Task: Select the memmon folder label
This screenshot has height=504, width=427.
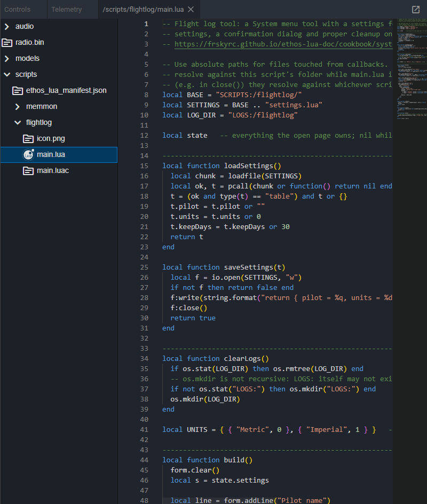Action: [42, 106]
